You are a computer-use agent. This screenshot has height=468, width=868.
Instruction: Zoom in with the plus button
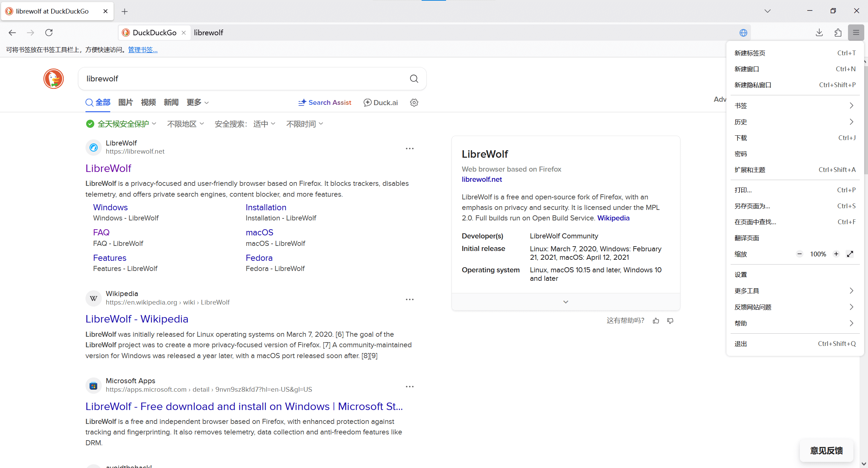836,254
